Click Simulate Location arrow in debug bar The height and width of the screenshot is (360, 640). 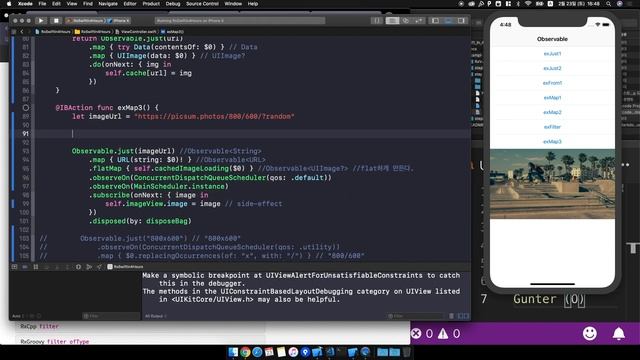click(99, 267)
